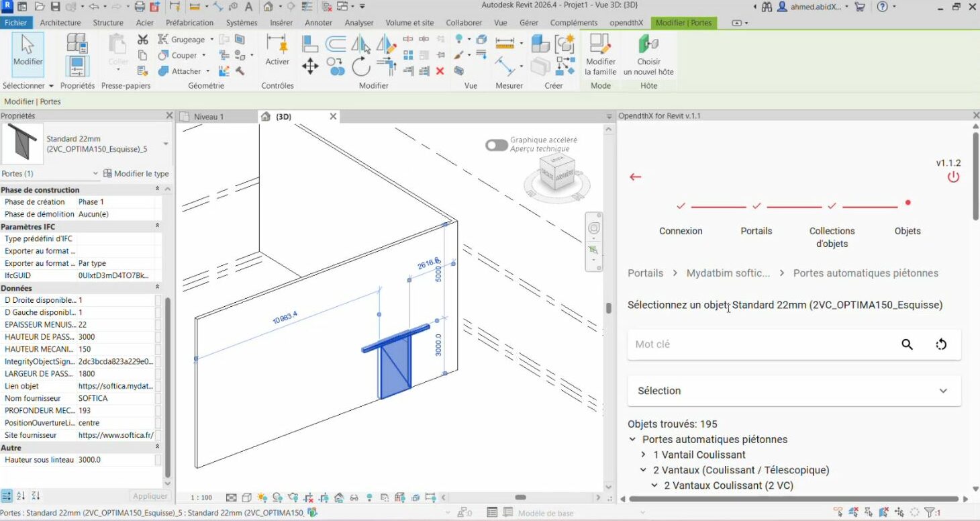Open the Portes (1) filter dropdown
This screenshot has width=980, height=521.
point(51,173)
